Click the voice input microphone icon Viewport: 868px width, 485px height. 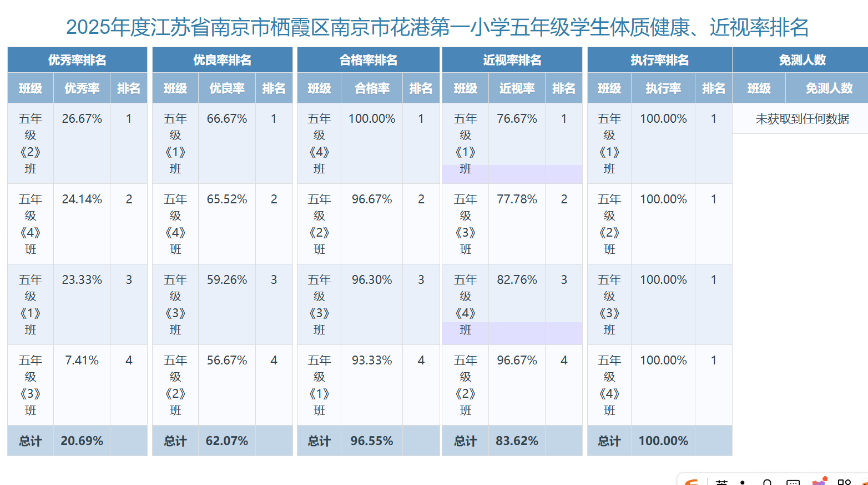[x=767, y=482]
